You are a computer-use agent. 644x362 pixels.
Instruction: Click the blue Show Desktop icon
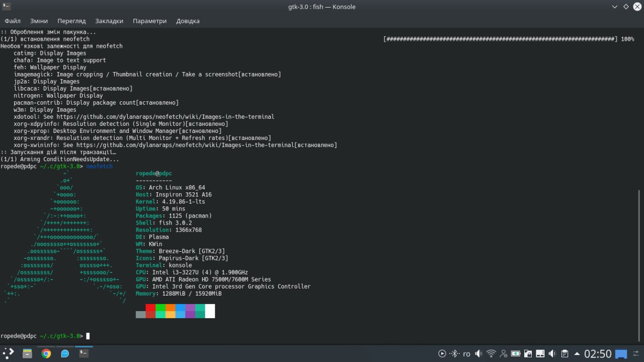(x=621, y=354)
